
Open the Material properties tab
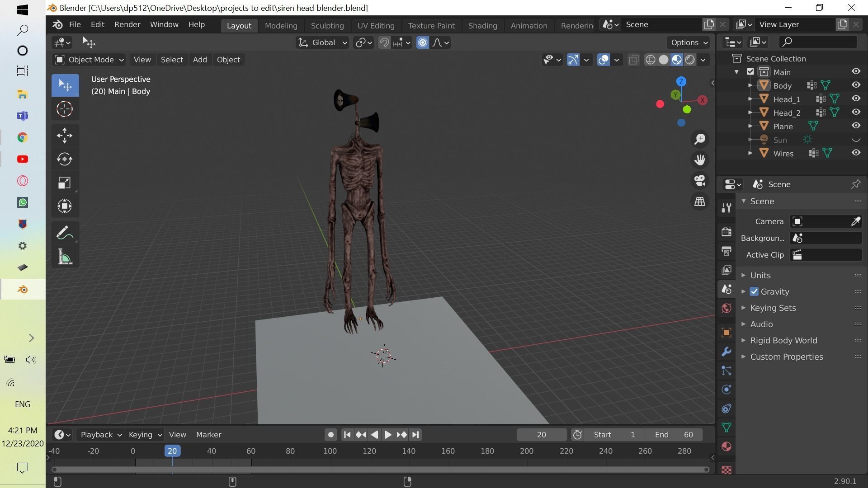[726, 446]
